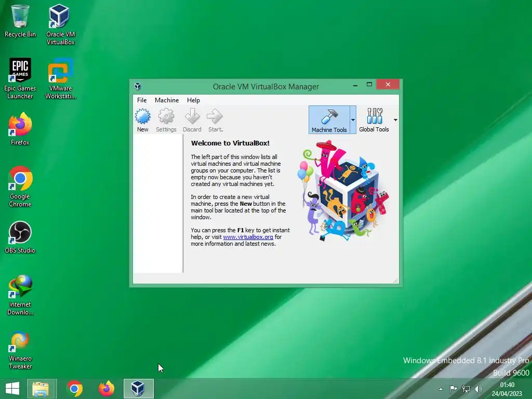532x399 pixels.
Task: Click the volume speaker tray icon
Action: [478, 389]
